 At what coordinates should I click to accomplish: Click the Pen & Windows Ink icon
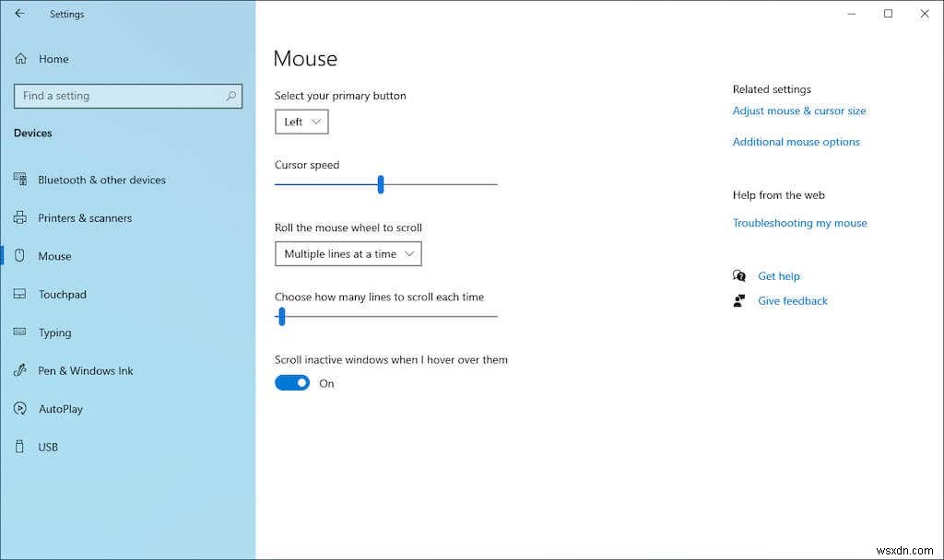(20, 370)
